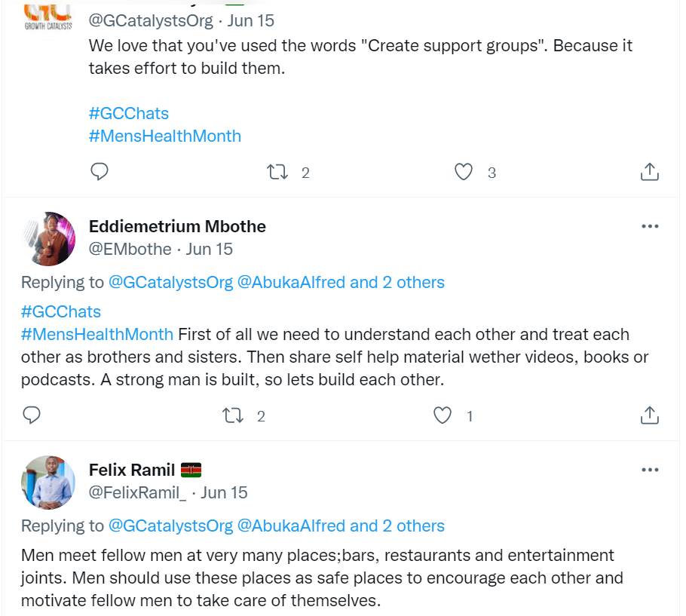The image size is (686, 616).
Task: Open the @AbukaAlfred mention in Felix Ramil's reply
Action: pyautogui.click(x=291, y=526)
